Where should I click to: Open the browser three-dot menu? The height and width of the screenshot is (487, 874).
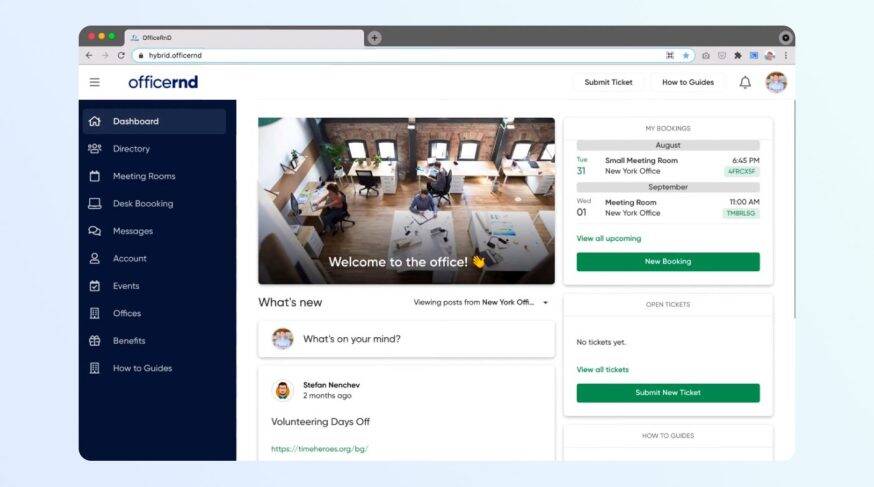pyautogui.click(x=786, y=56)
